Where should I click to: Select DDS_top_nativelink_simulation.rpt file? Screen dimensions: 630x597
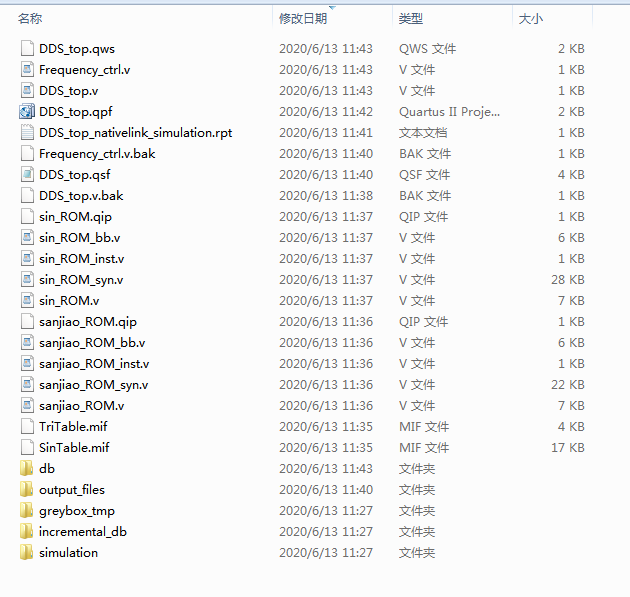[x=135, y=132]
